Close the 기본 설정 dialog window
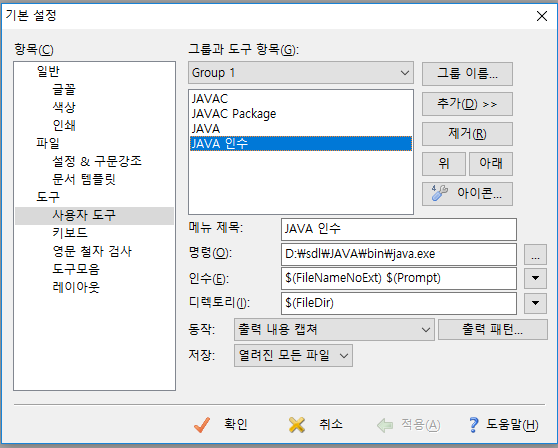 (542, 16)
